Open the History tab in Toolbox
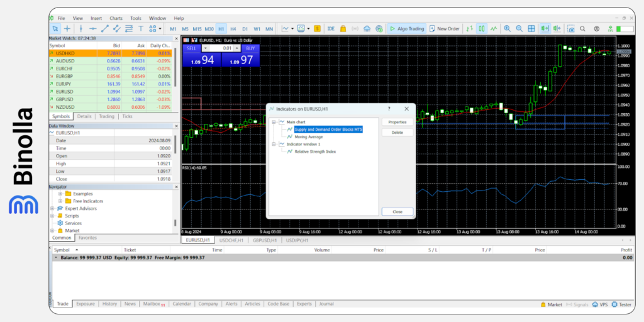 click(109, 304)
